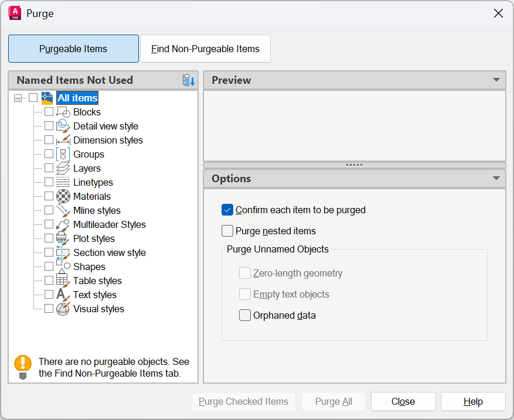Image resolution: width=514 pixels, height=420 pixels.
Task: Enable the Purge nested items checkbox
Action: pos(227,231)
